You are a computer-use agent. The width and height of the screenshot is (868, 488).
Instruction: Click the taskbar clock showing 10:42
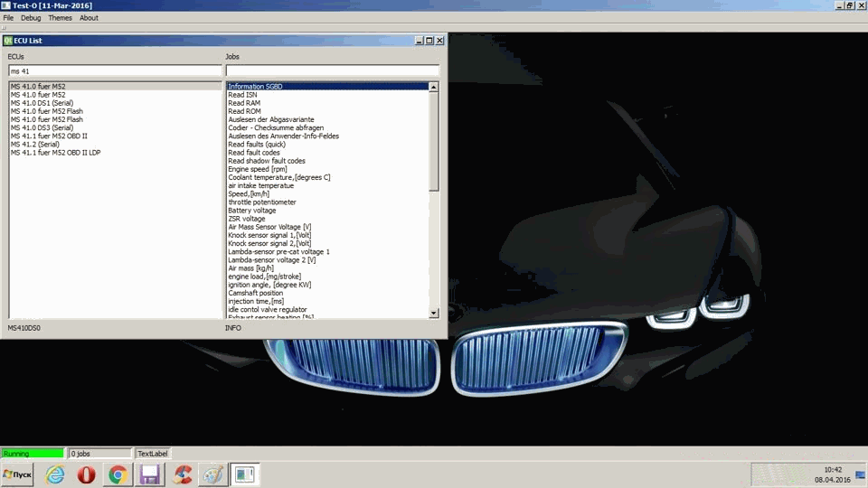(x=833, y=470)
